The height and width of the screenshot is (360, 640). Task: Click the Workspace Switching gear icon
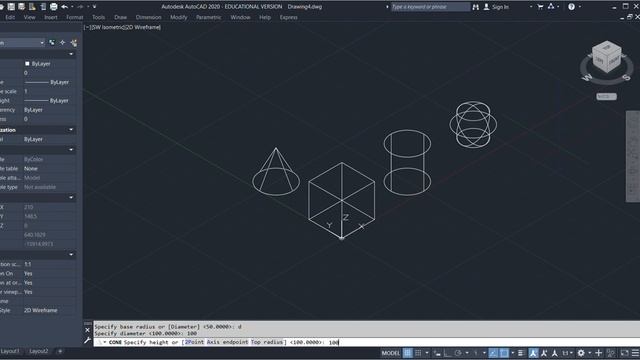pyautogui.click(x=581, y=353)
